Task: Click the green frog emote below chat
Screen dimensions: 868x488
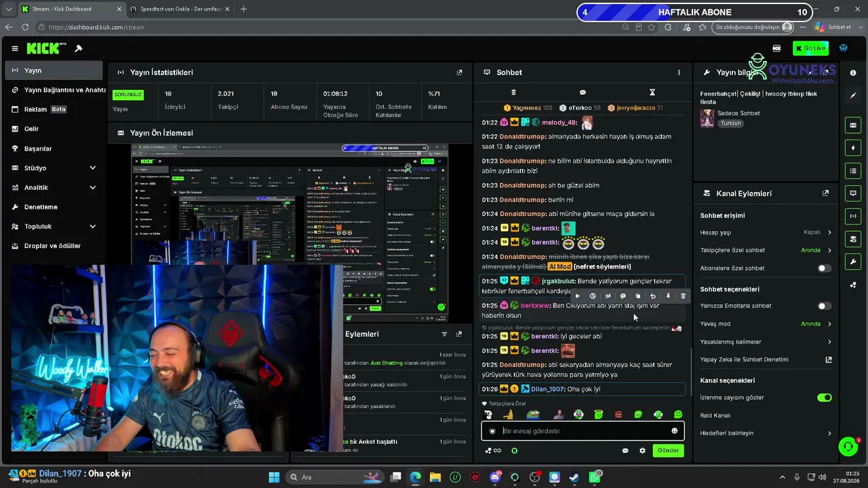Action: point(534,415)
